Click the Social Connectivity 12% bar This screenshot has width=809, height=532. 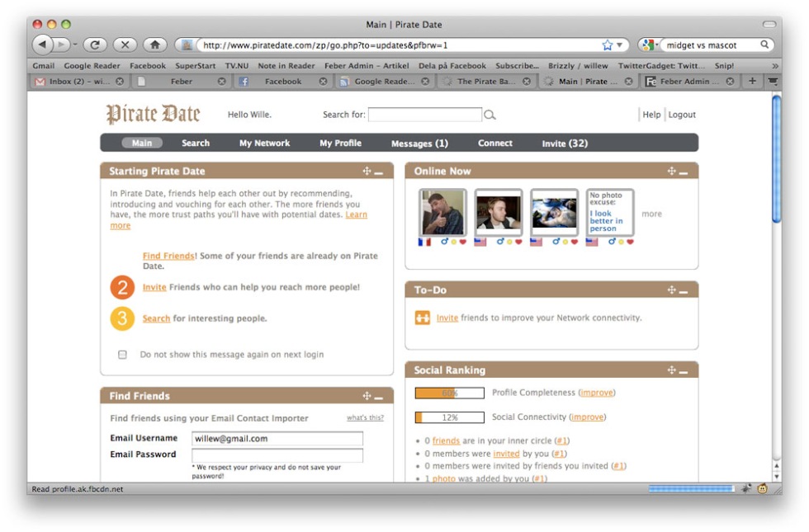(450, 417)
